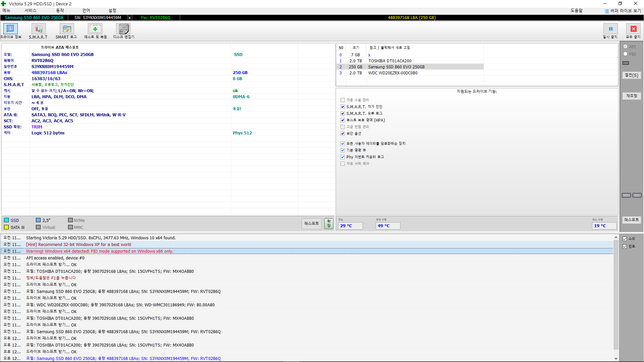Toggle S.M.A.R.T. error log checkbox
This screenshot has height=362, width=644.
tap(342, 114)
